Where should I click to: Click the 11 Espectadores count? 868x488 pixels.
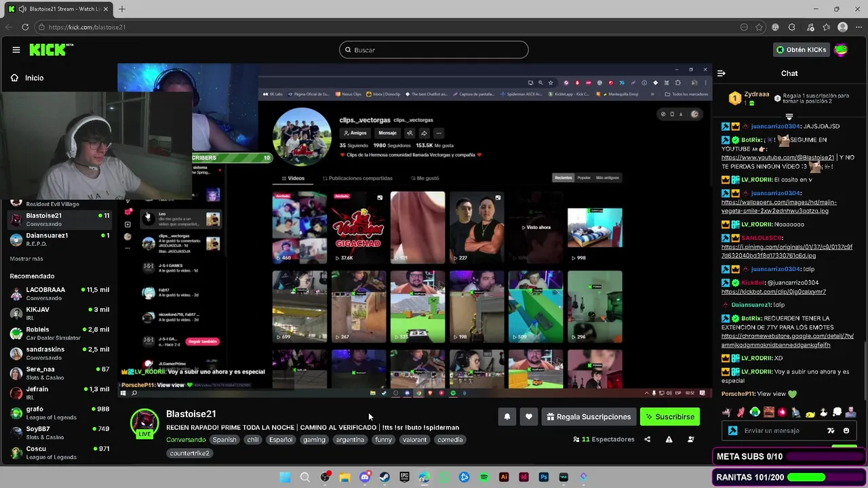(604, 439)
